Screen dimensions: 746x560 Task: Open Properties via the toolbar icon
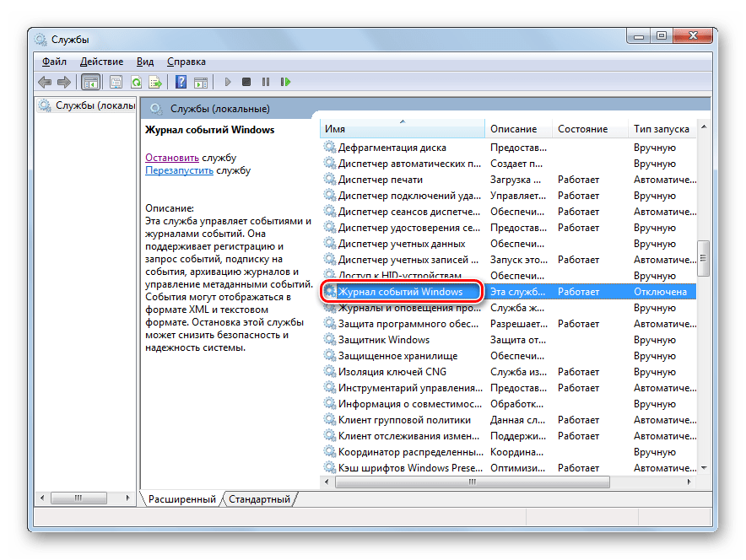click(x=116, y=82)
